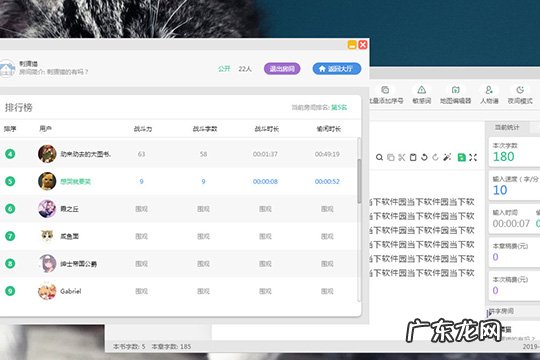Viewport: 540px width, 360px height.
Task: Click the 00:00:52 value in rank 5 row
Action: [327, 182]
